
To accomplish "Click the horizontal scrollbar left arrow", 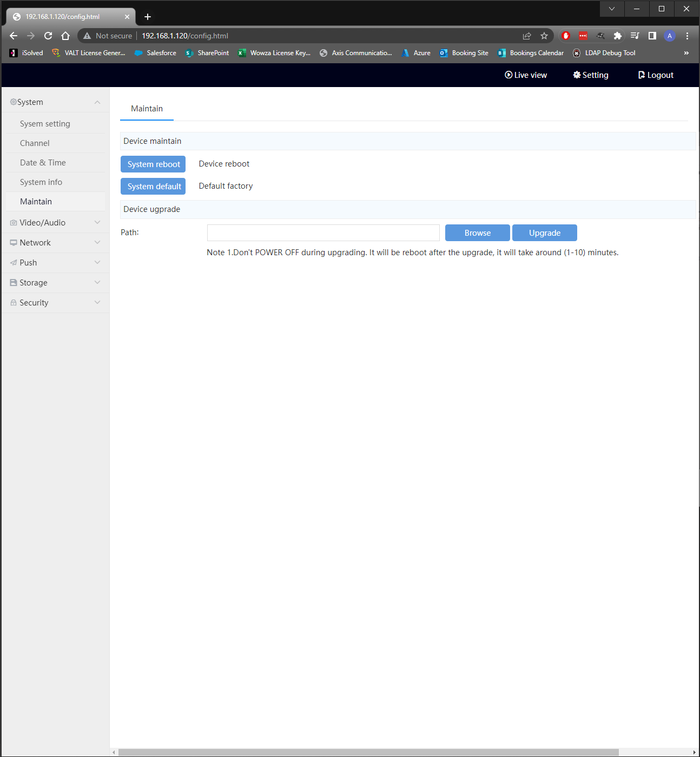I will click(114, 753).
